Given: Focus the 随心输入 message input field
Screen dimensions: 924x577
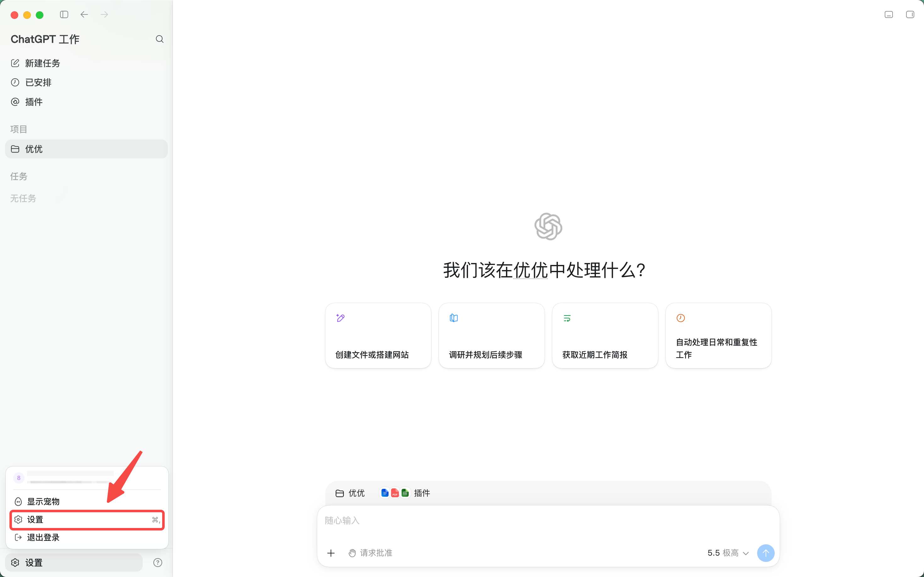Looking at the screenshot, I should click(x=548, y=521).
